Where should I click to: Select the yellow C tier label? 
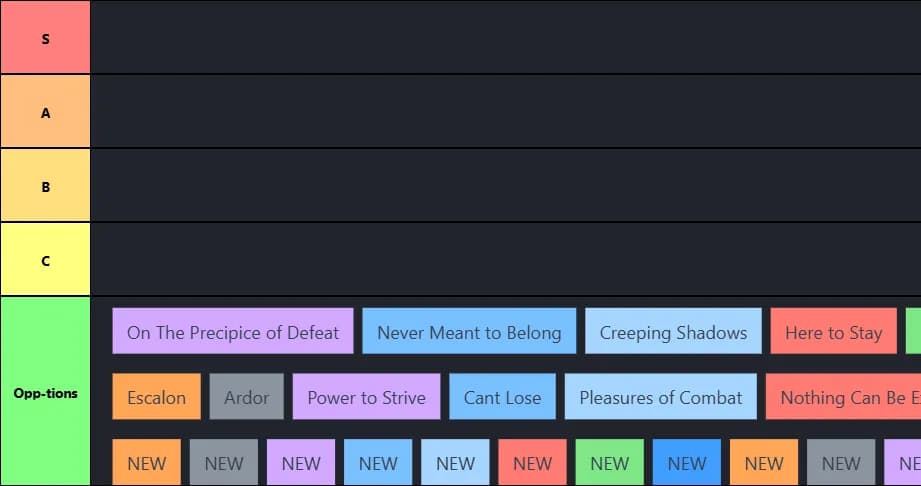pos(45,260)
